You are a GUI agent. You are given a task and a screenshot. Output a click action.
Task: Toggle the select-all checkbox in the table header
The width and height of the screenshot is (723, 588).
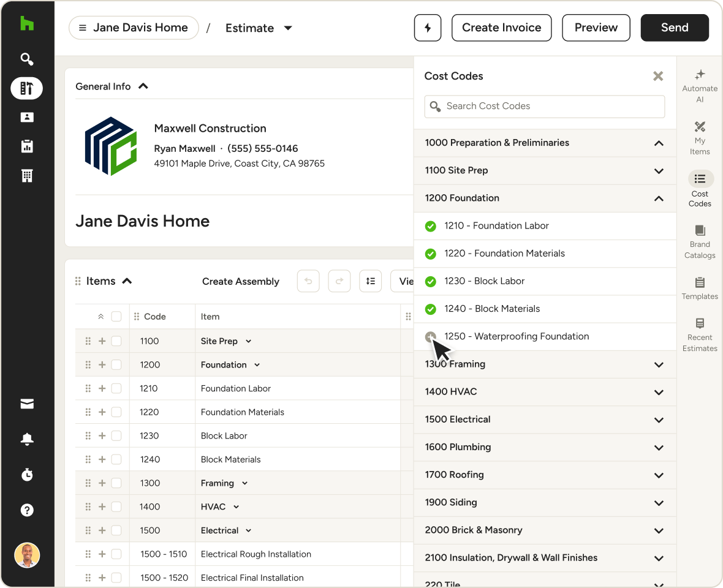coord(116,317)
